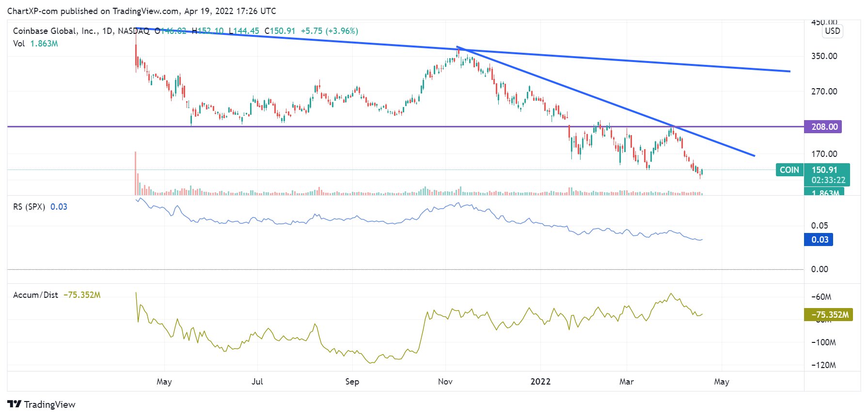The width and height of the screenshot is (868, 417).
Task: Click the ChartXP-com published header text
Action: (x=142, y=11)
